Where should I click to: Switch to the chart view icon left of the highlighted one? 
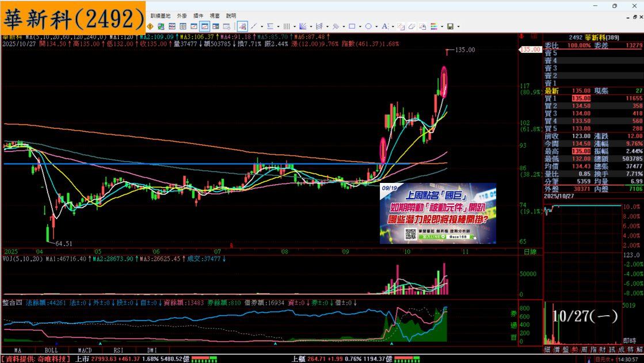[x=194, y=26]
